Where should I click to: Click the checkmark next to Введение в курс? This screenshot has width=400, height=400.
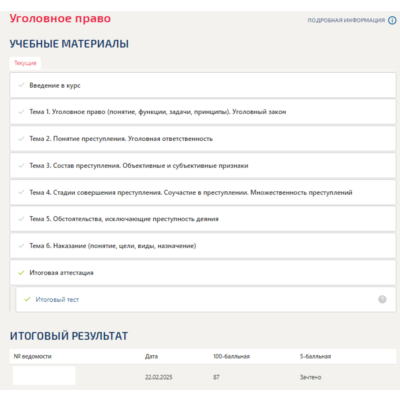click(21, 85)
